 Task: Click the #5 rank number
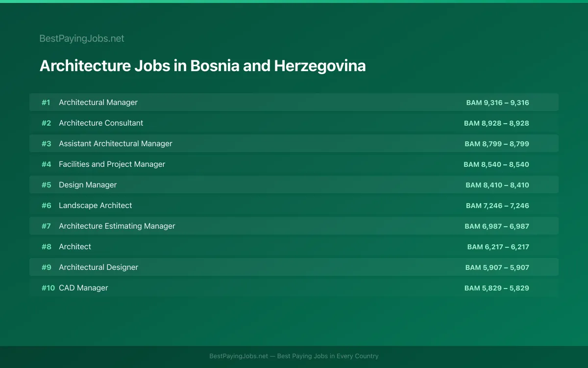tap(46, 185)
